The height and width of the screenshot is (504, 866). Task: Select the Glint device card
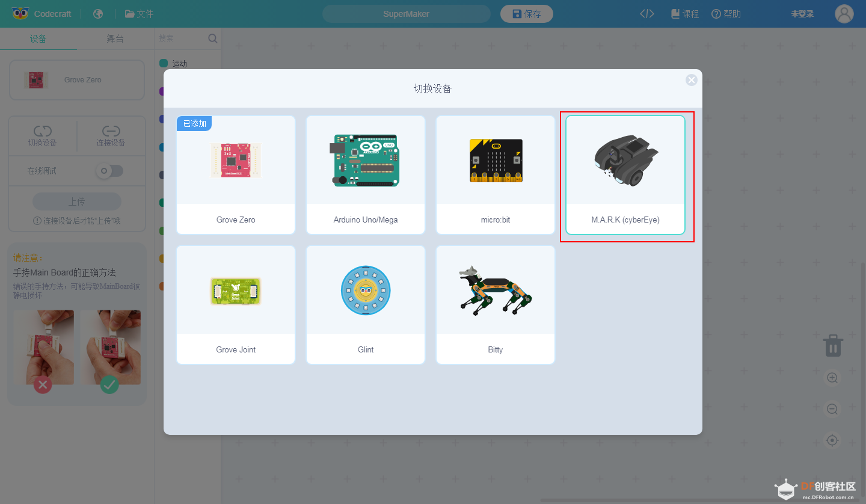point(366,305)
